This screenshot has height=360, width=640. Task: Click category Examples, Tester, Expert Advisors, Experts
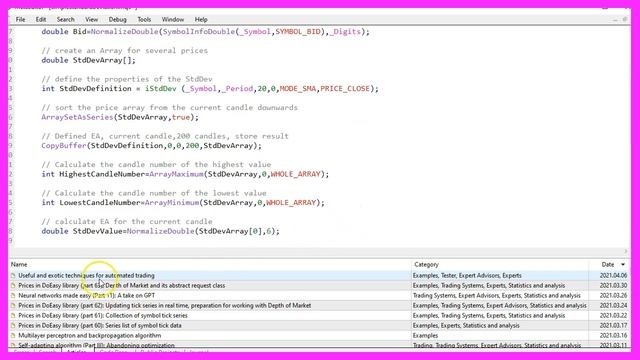point(467,276)
